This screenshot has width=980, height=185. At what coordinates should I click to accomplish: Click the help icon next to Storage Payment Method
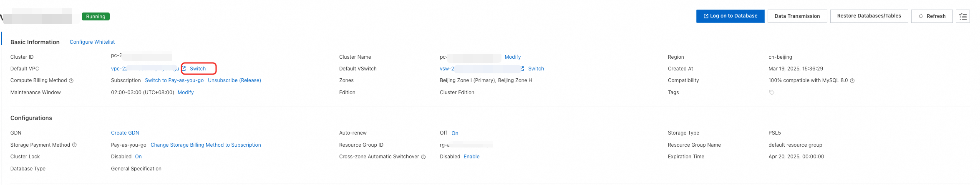point(75,145)
